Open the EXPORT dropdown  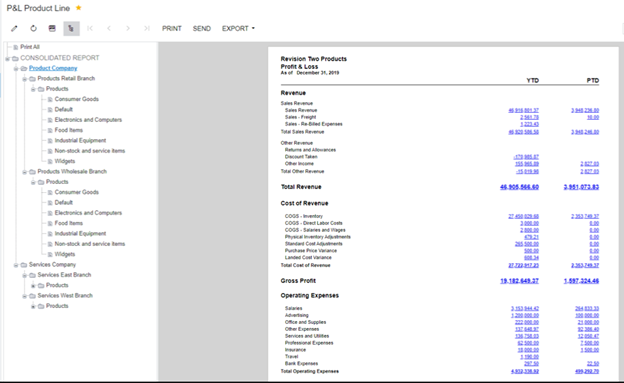[238, 28]
